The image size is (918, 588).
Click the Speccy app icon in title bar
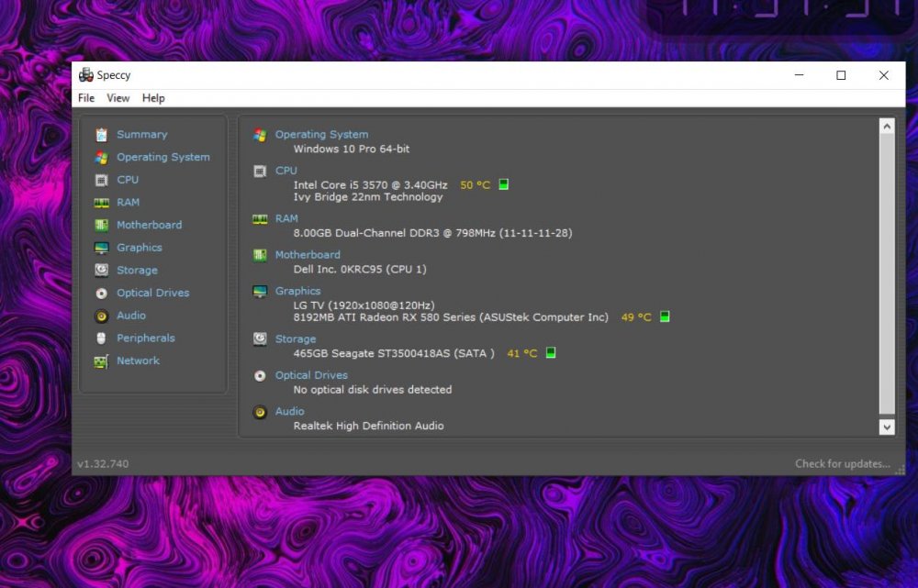coord(86,75)
